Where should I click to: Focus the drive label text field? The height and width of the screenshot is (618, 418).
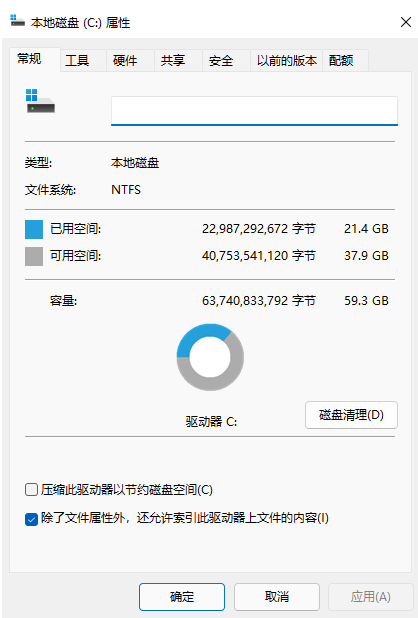pyautogui.click(x=254, y=111)
